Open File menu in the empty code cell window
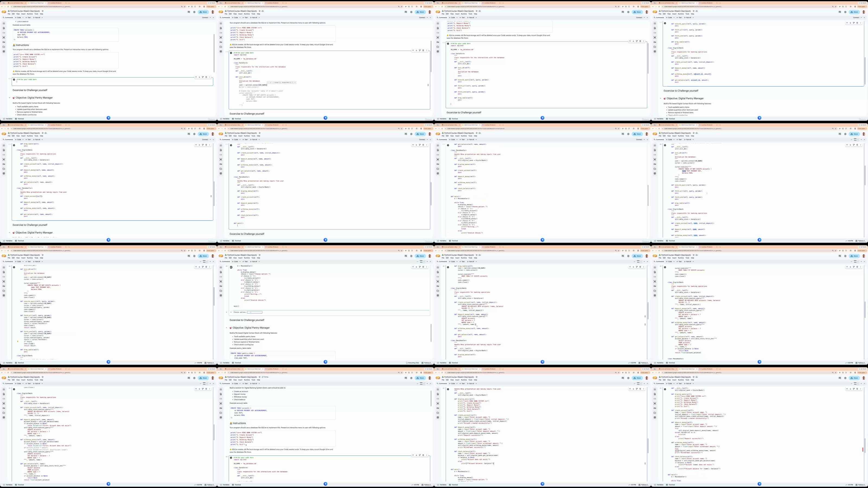This screenshot has width=868, height=488. tap(9, 14)
